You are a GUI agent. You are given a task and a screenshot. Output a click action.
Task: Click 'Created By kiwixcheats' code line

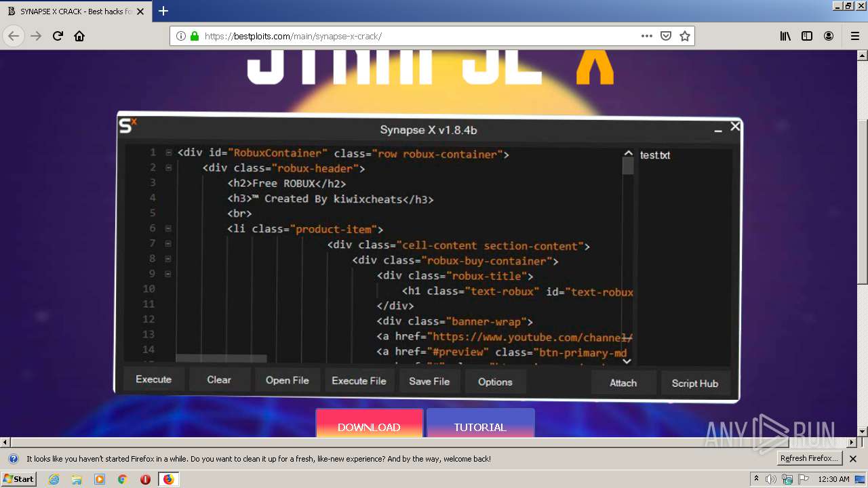(330, 199)
